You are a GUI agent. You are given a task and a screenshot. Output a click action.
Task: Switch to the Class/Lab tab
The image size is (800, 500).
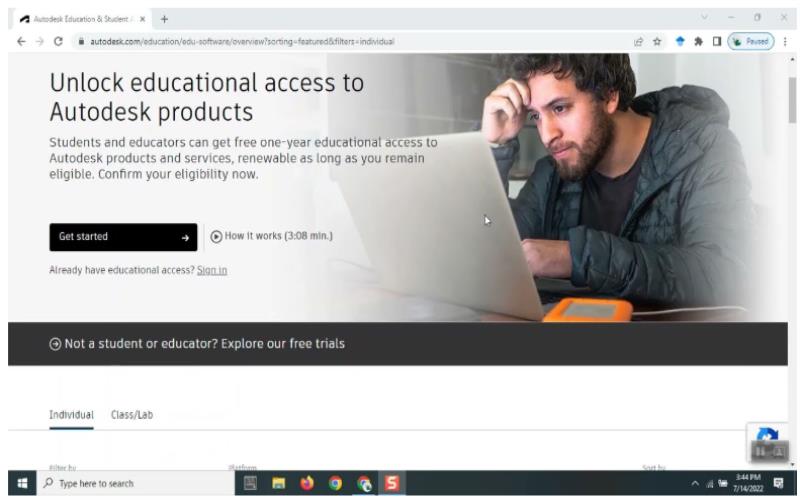pyautogui.click(x=132, y=415)
